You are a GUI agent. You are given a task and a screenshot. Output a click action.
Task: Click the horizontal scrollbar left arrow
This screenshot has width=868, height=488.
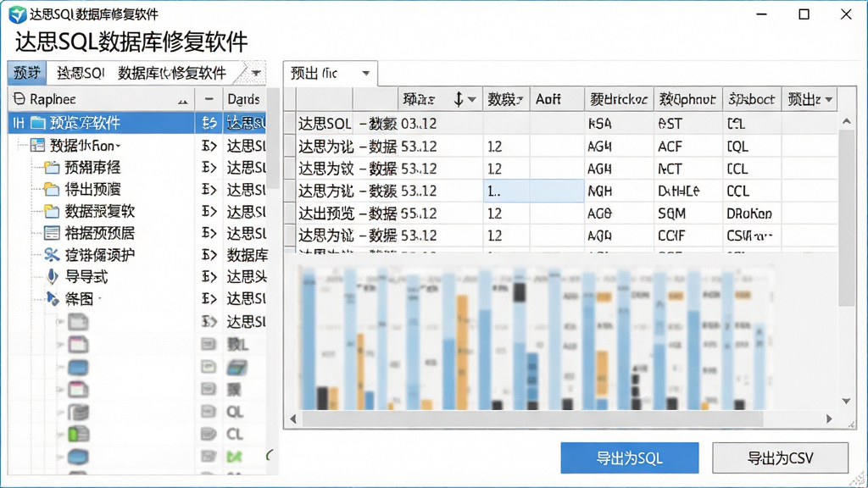coord(292,419)
